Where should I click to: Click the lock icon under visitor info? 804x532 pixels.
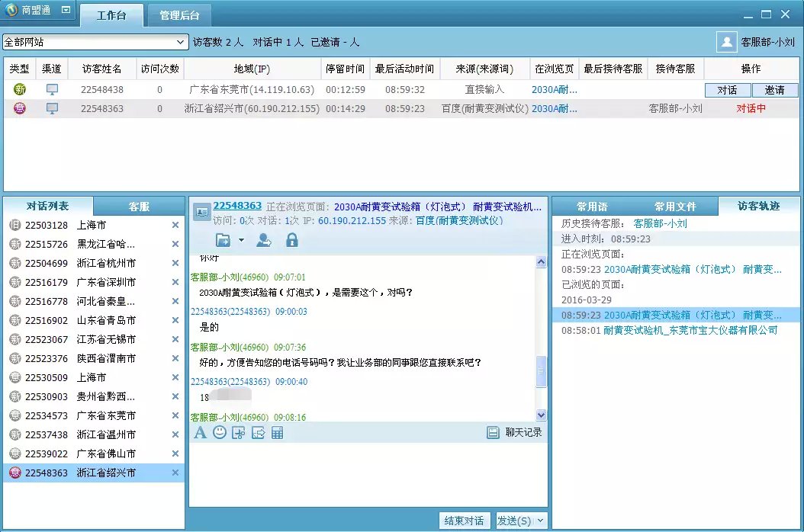291,241
